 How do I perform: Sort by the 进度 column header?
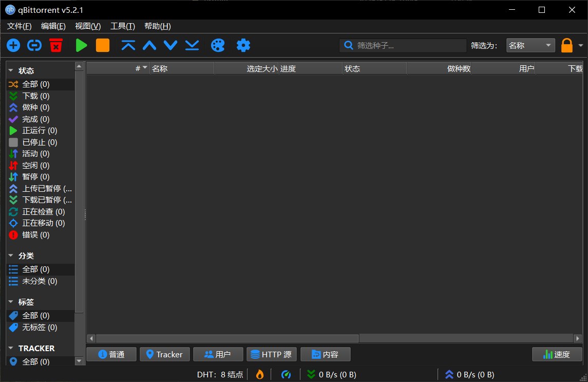[311, 68]
